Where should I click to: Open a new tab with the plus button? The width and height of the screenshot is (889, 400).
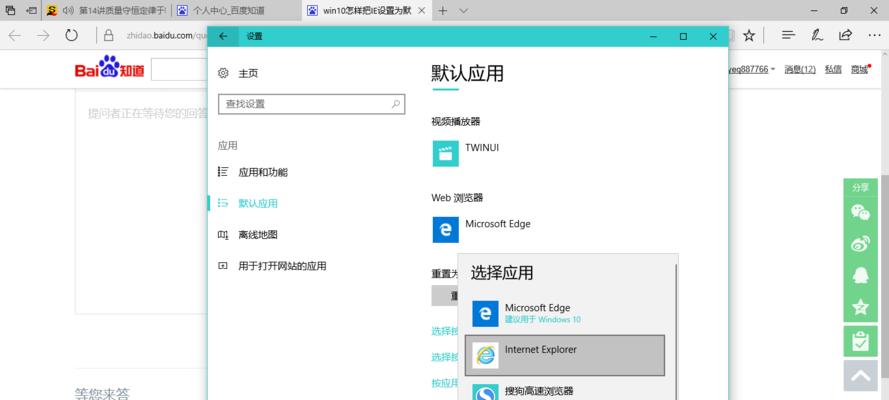pos(443,11)
